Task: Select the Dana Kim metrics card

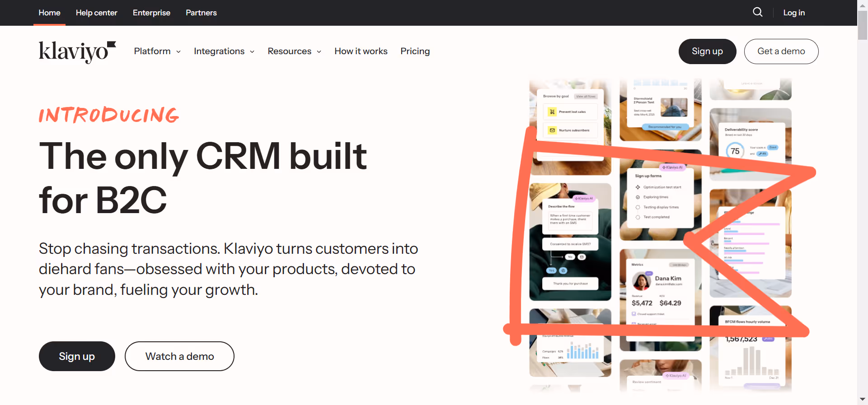Action: [661, 300]
